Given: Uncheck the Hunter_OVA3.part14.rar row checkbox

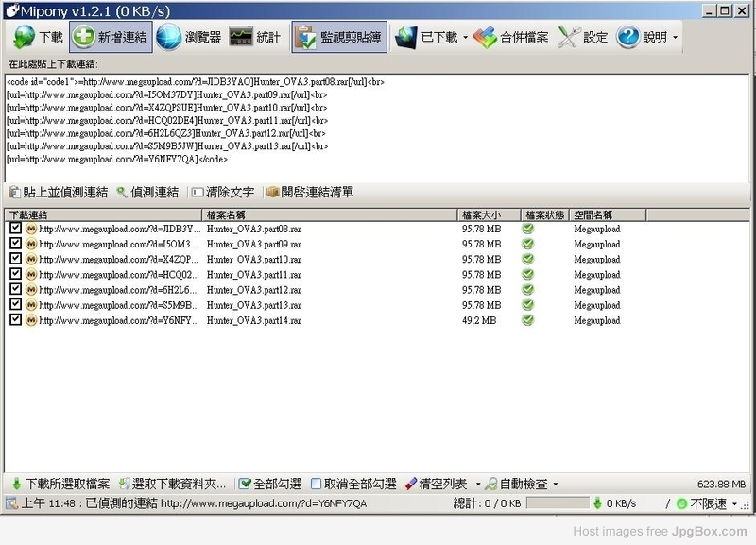Looking at the screenshot, I should (x=15, y=320).
